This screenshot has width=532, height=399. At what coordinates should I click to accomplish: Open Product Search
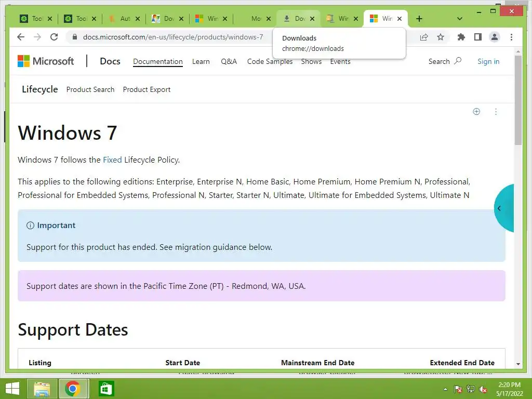coord(90,89)
